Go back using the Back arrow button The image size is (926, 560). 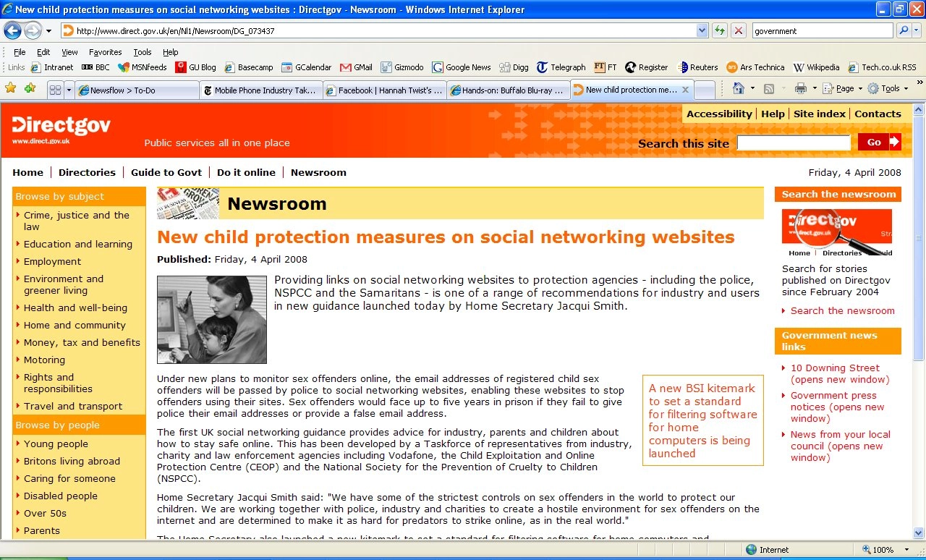click(12, 30)
